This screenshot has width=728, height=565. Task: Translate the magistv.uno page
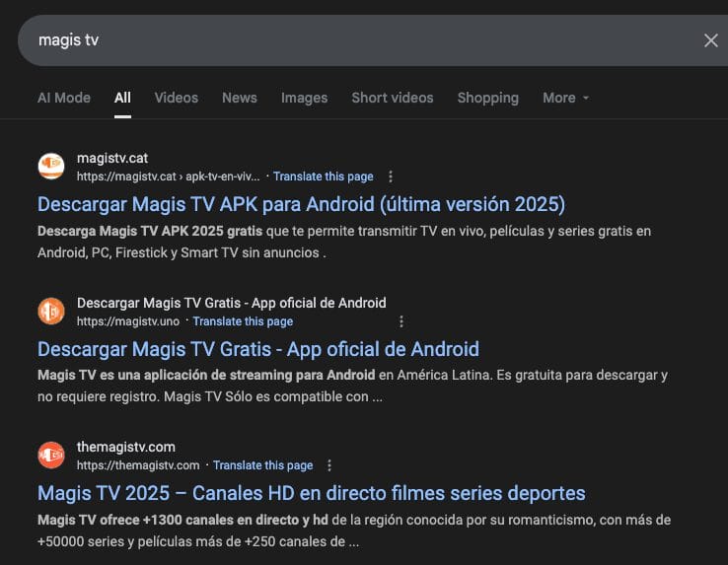click(243, 321)
